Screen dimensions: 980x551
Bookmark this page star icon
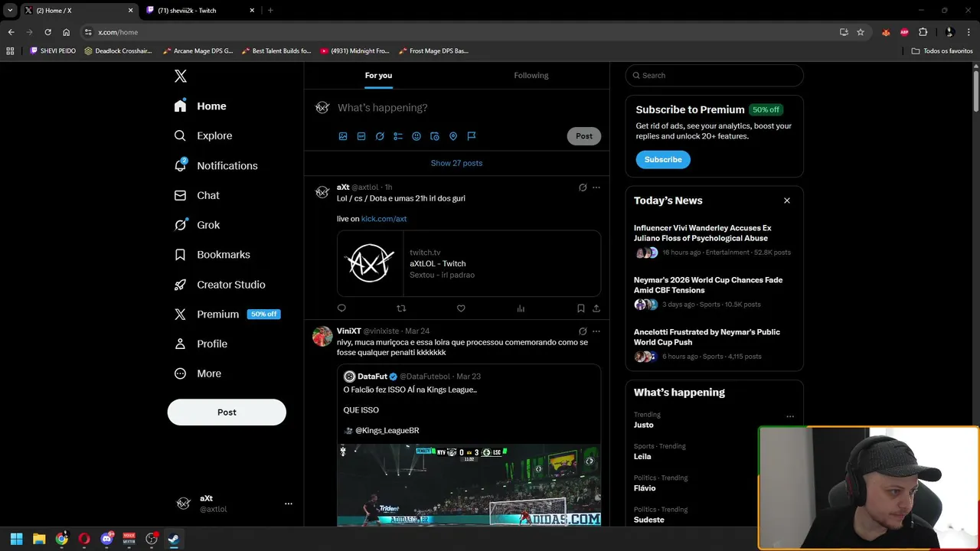[861, 32]
